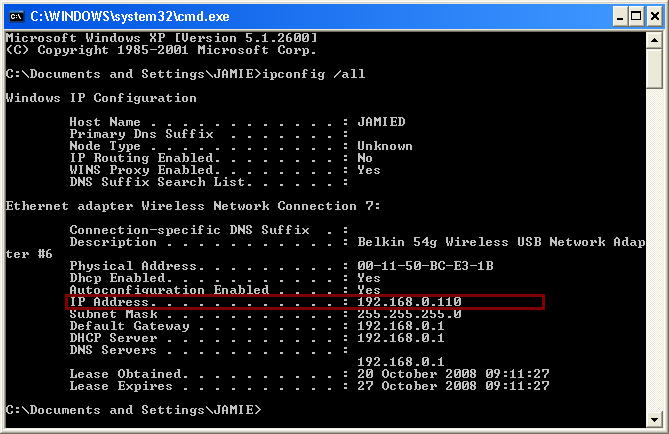This screenshot has height=434, width=669.
Task: Click the Physical Address 00-11-50-BC-E3-1B value
Action: (x=425, y=266)
